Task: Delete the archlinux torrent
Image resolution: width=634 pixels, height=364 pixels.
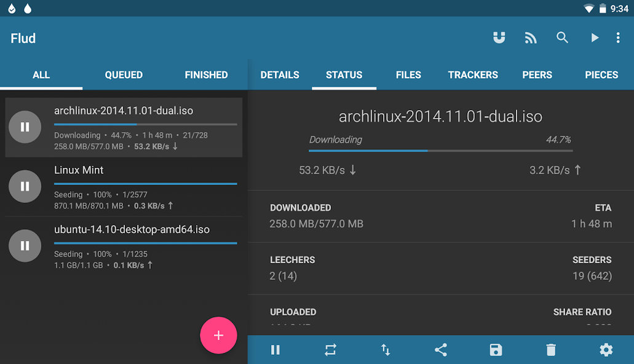Action: (x=550, y=350)
